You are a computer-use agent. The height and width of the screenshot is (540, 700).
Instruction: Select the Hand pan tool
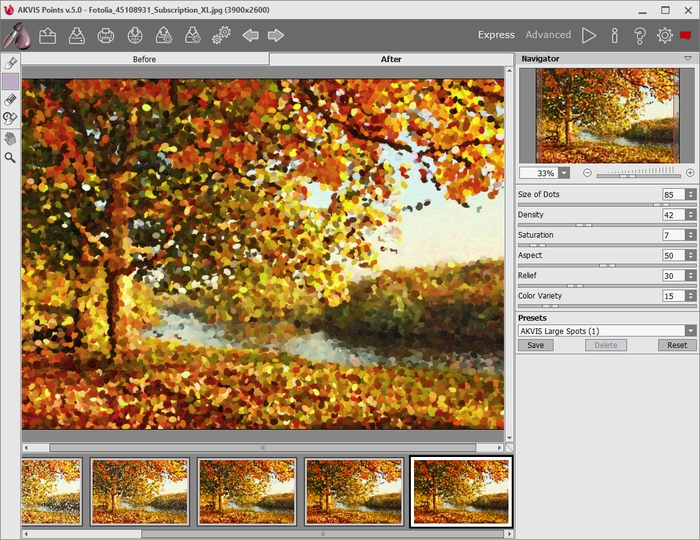pyautogui.click(x=10, y=138)
